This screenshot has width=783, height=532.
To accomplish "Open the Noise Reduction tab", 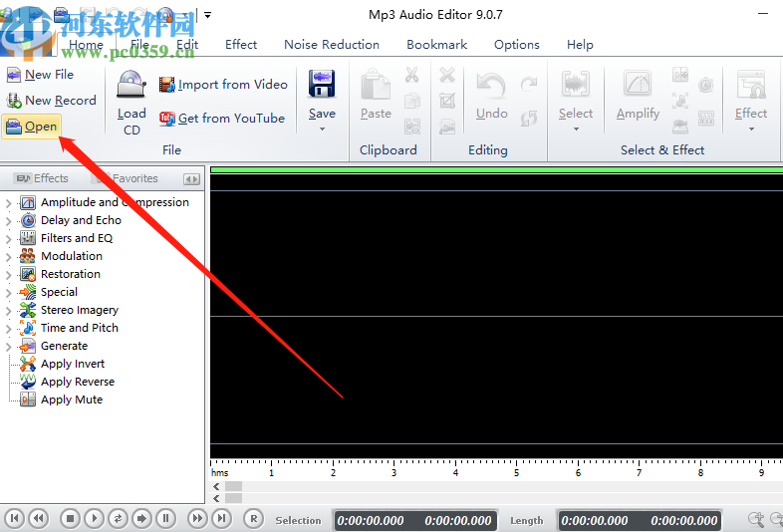I will [x=332, y=45].
